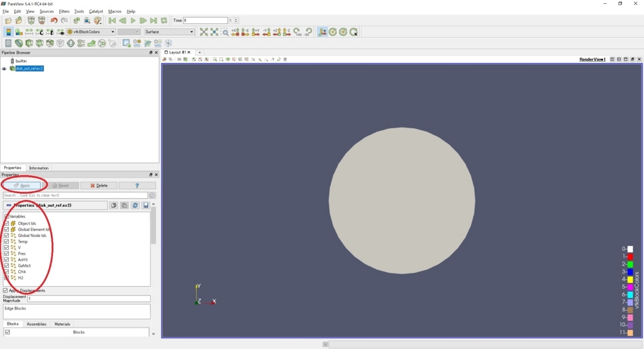The height and width of the screenshot is (349, 644).
Task: Toggle color legend visibility icon
Action: (x=8, y=32)
